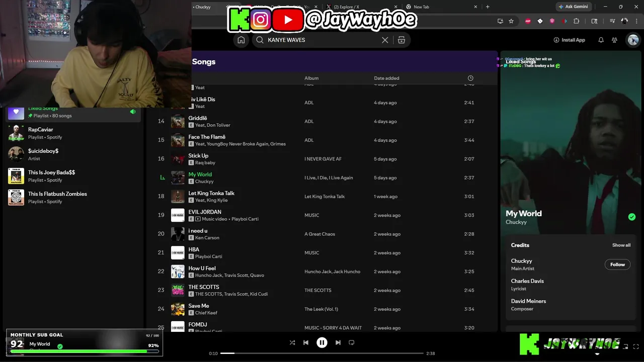Open the friend activity icon

[614, 40]
